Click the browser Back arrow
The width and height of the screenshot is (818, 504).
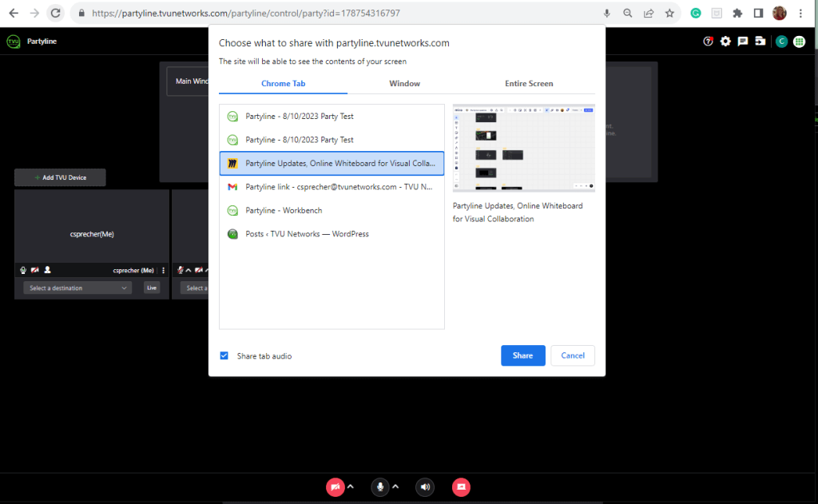click(x=14, y=13)
